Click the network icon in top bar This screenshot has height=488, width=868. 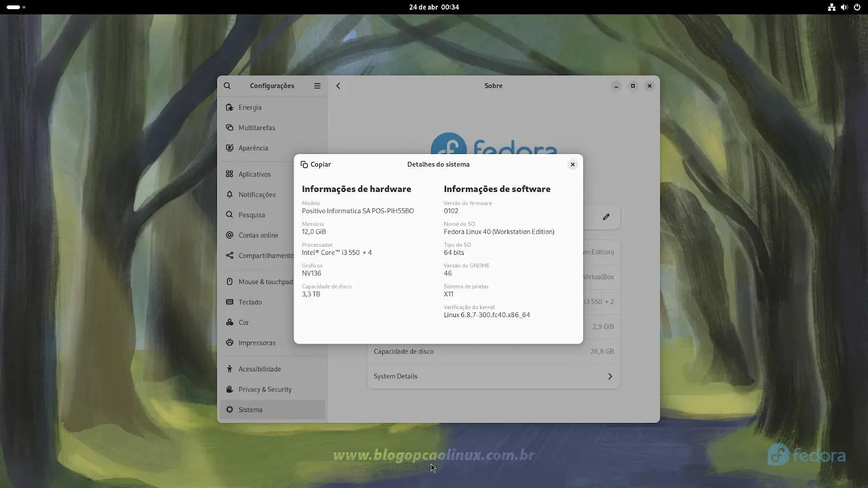point(831,7)
